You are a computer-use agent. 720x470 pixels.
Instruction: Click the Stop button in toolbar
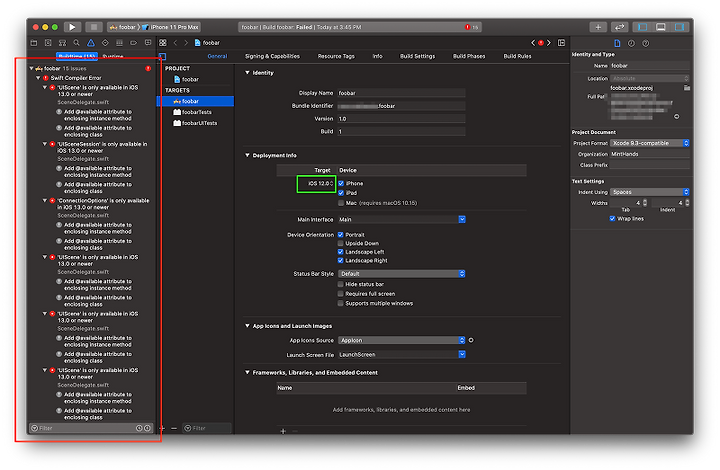94,27
